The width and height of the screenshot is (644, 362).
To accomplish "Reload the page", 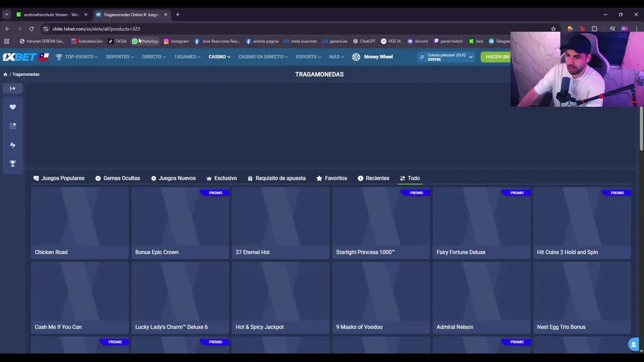I will click(x=31, y=29).
